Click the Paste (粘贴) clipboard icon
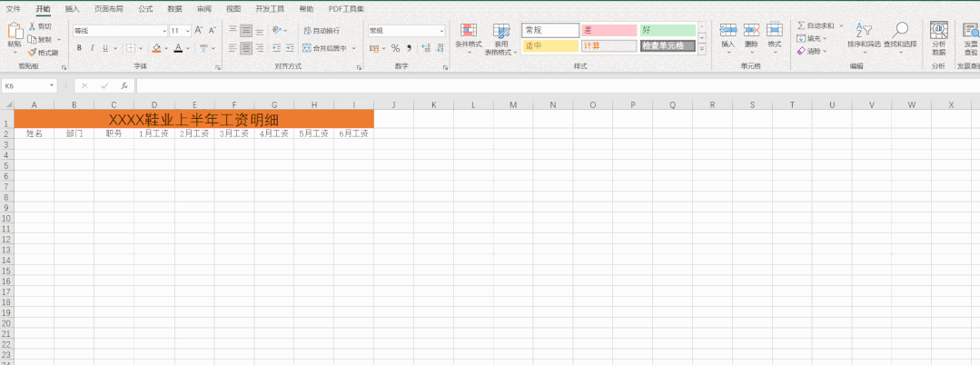This screenshot has width=980, height=365. click(15, 32)
